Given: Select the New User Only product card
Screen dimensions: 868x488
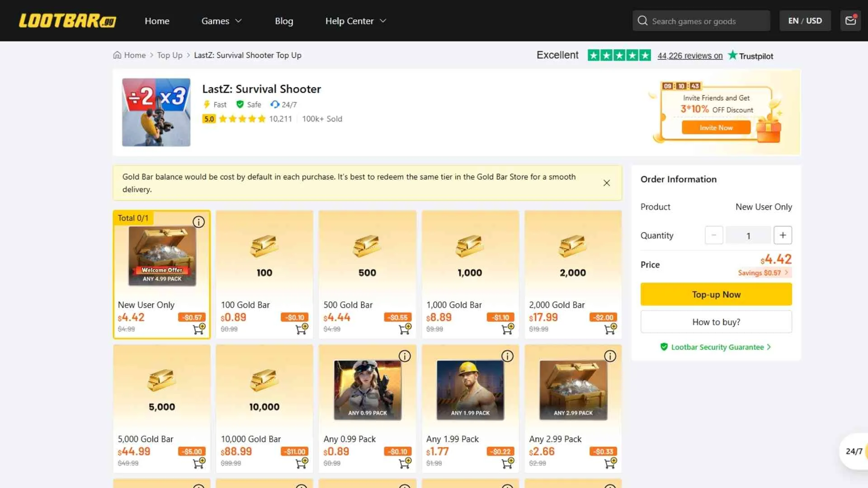Looking at the screenshot, I should [x=162, y=274].
